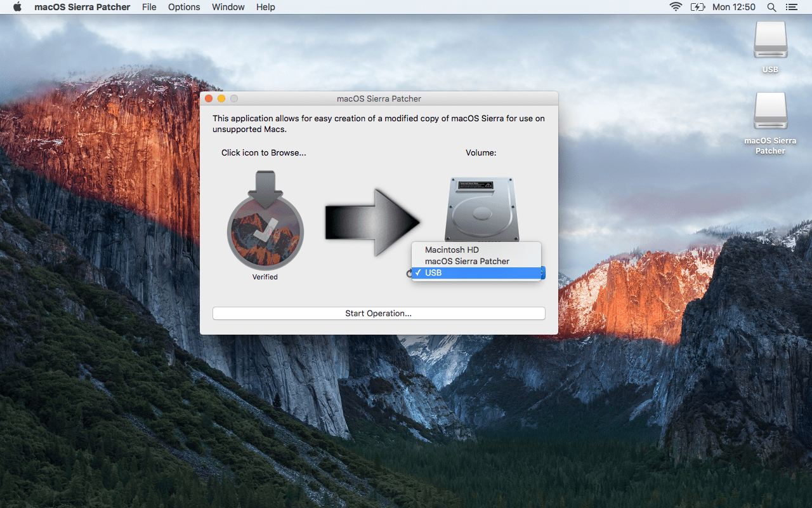
Task: Click the 'Volume:' label
Action: (x=481, y=152)
